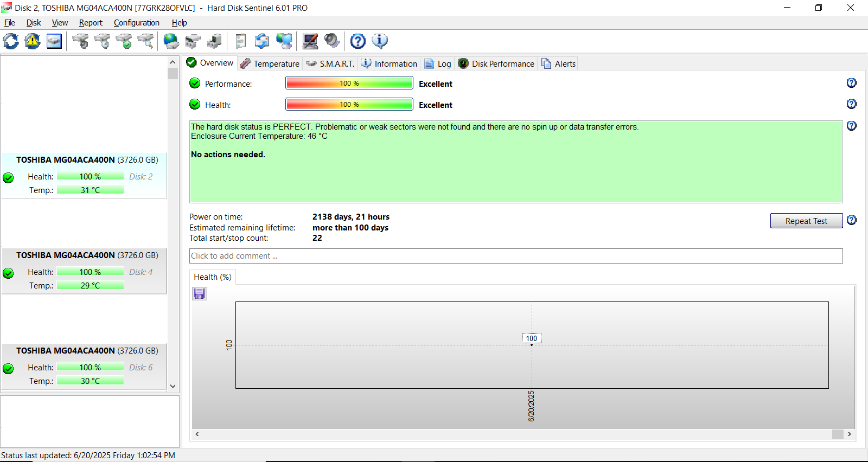This screenshot has width=868, height=462.
Task: Open the Disk menu
Action: (34, 23)
